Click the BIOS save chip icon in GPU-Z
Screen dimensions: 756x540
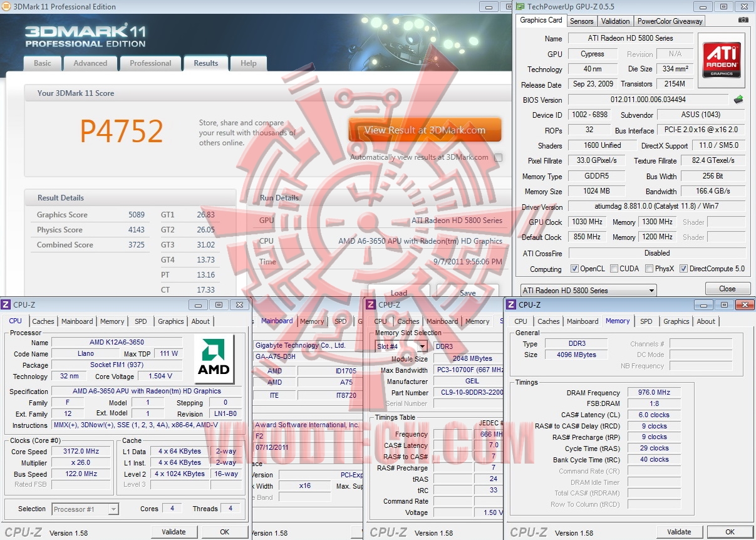point(739,99)
